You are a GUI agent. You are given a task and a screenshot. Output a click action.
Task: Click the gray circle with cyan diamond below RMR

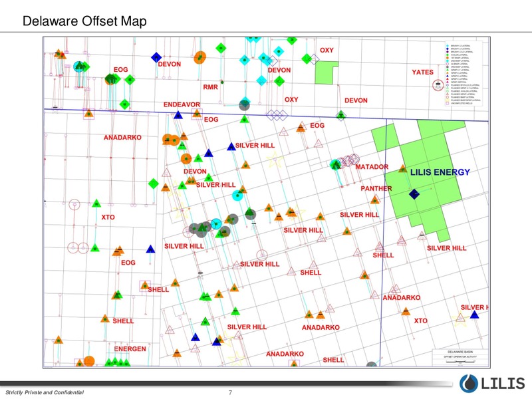(x=244, y=104)
